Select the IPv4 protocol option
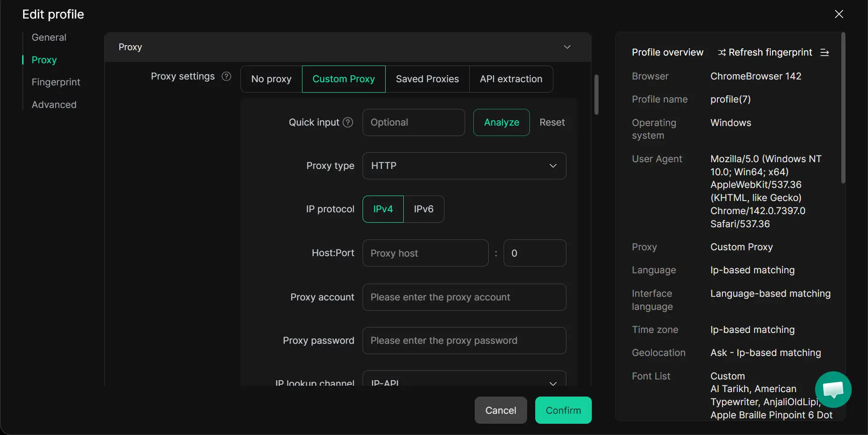 [383, 209]
